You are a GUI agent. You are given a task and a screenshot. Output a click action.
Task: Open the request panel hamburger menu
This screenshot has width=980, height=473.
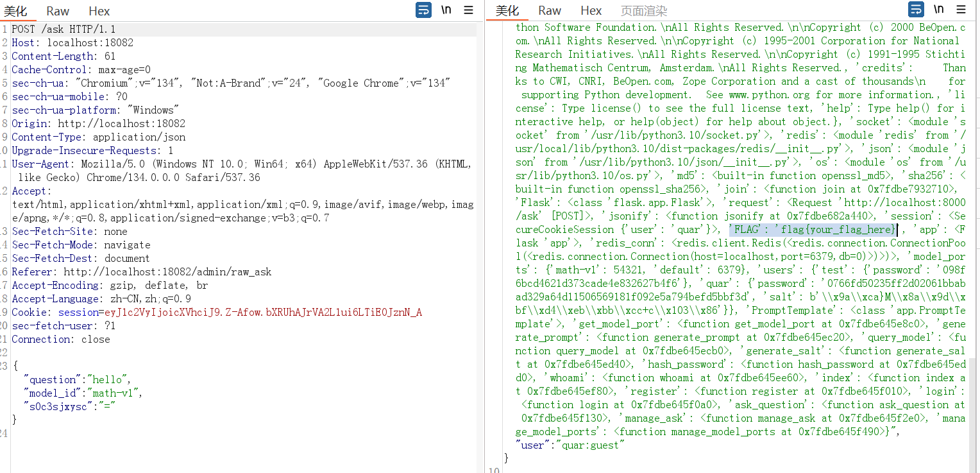click(469, 10)
